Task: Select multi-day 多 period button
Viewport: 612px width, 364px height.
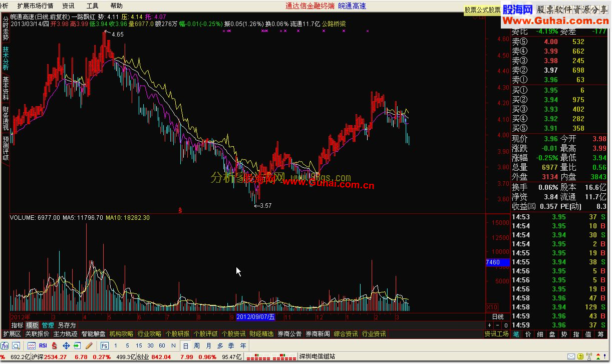Action: pos(220,345)
